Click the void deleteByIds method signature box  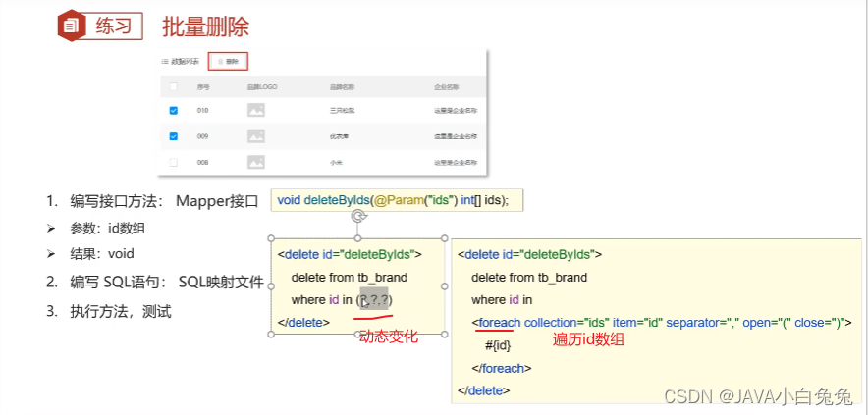pyautogui.click(x=397, y=200)
